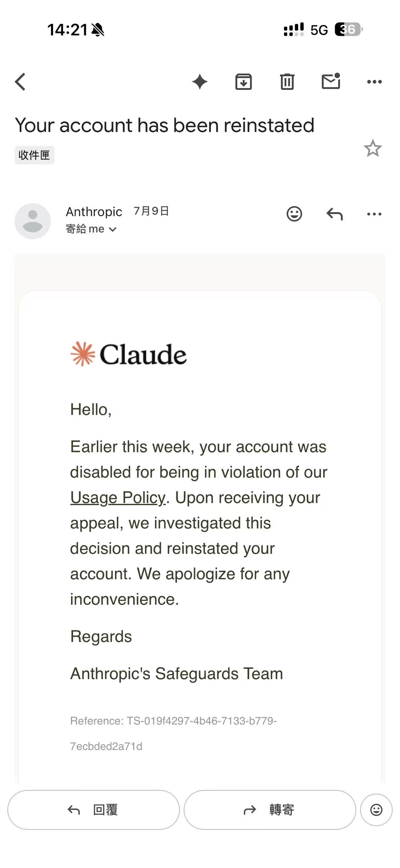This screenshot has width=400, height=868.
Task: Open the Usage Policy link
Action: pyautogui.click(x=118, y=498)
